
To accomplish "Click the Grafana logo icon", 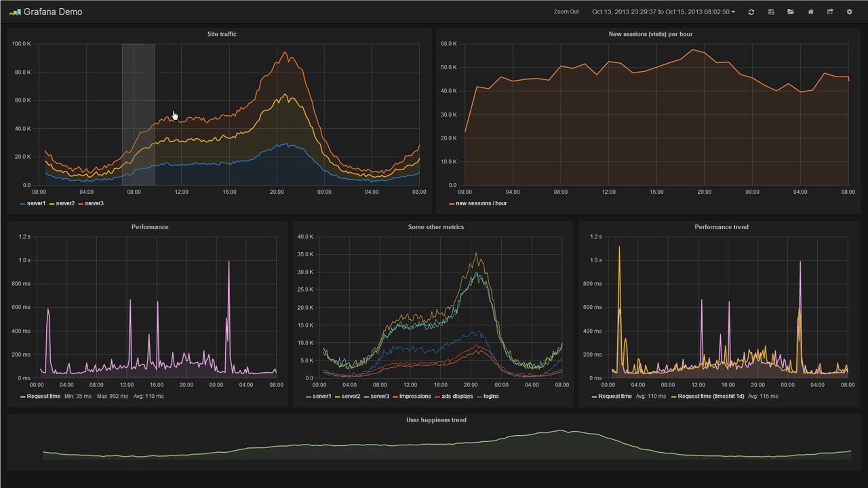I will [15, 12].
